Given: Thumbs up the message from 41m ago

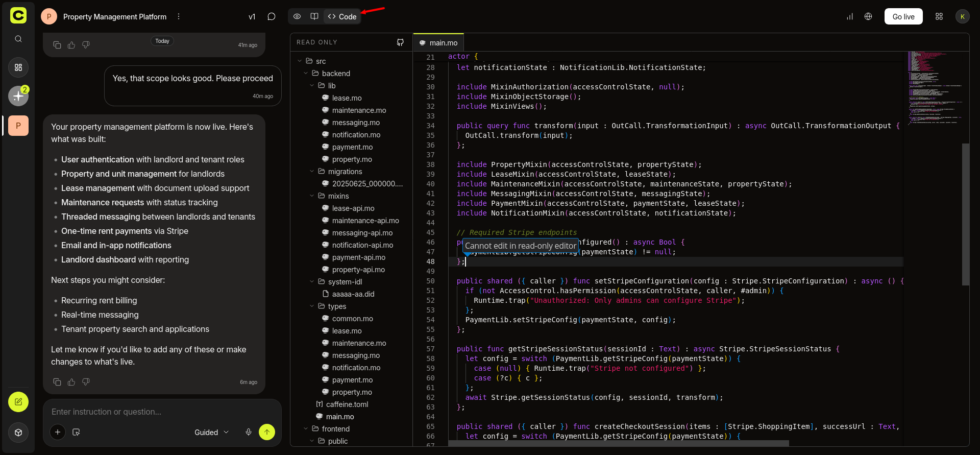Looking at the screenshot, I should 71,45.
